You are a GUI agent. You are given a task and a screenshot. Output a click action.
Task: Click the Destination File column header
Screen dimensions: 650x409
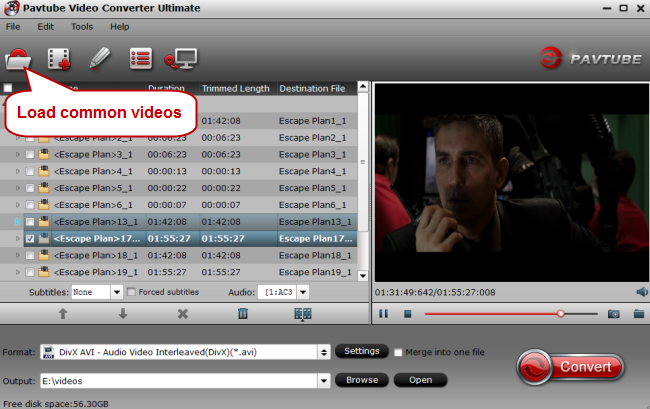pos(312,88)
